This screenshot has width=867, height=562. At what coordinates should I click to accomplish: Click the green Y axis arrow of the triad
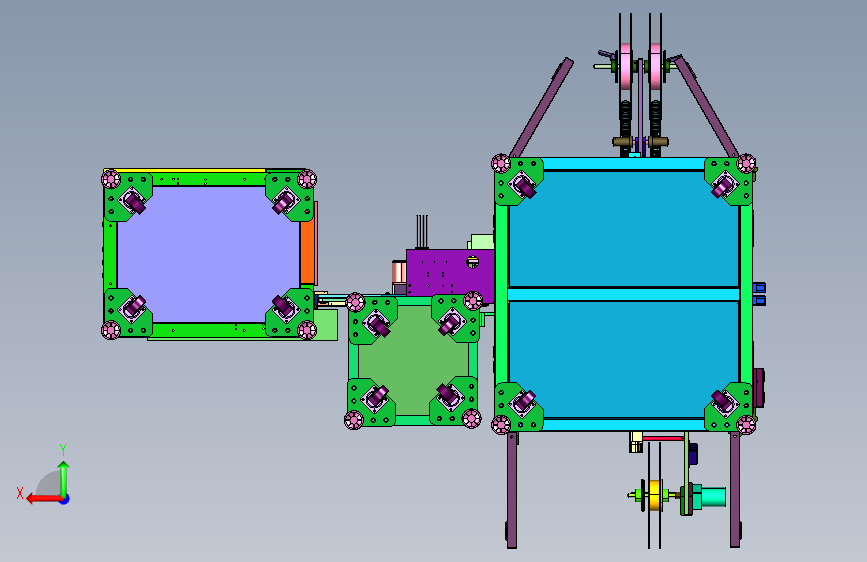[x=64, y=478]
